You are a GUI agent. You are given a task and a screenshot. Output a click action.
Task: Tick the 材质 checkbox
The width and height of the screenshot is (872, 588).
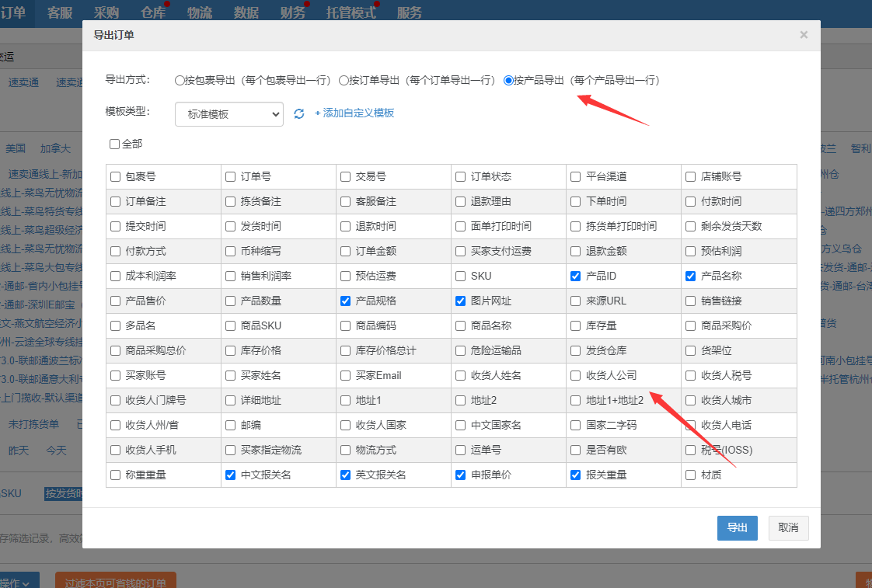coord(691,475)
